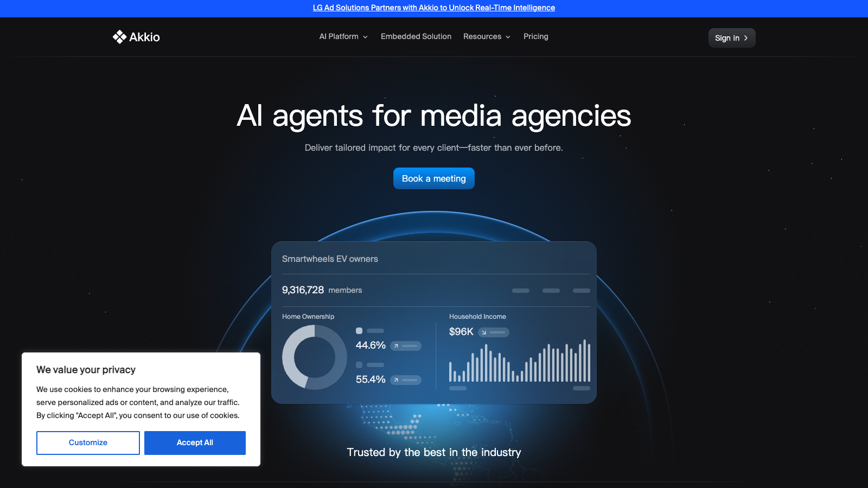Click the Trusted by the best in the industry text

tap(434, 452)
